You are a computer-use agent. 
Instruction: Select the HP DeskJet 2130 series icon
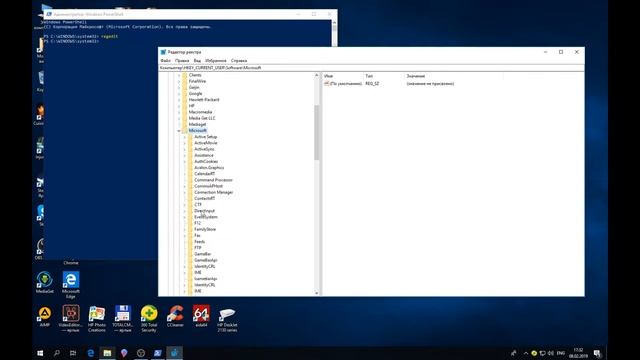pos(227,318)
